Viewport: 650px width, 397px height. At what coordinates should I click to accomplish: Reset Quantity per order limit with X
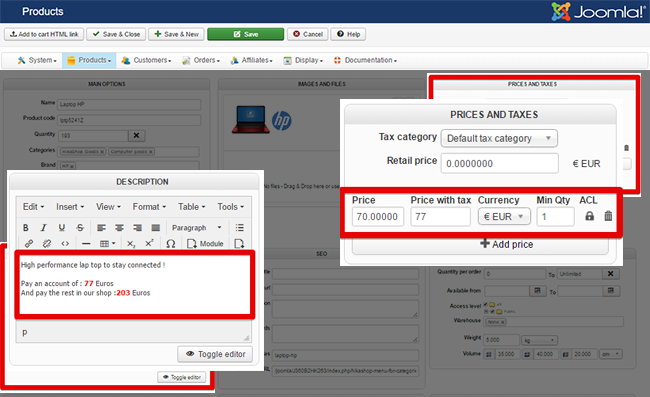click(x=610, y=274)
